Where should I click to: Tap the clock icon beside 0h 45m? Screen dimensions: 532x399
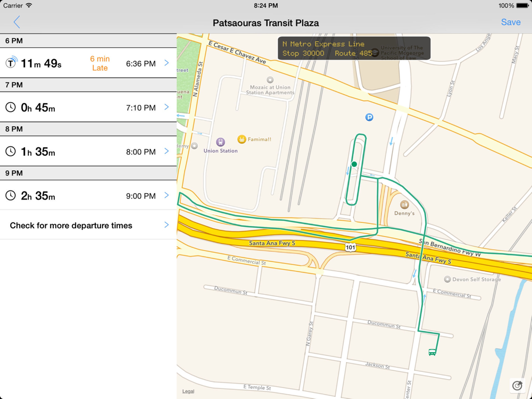tap(11, 107)
